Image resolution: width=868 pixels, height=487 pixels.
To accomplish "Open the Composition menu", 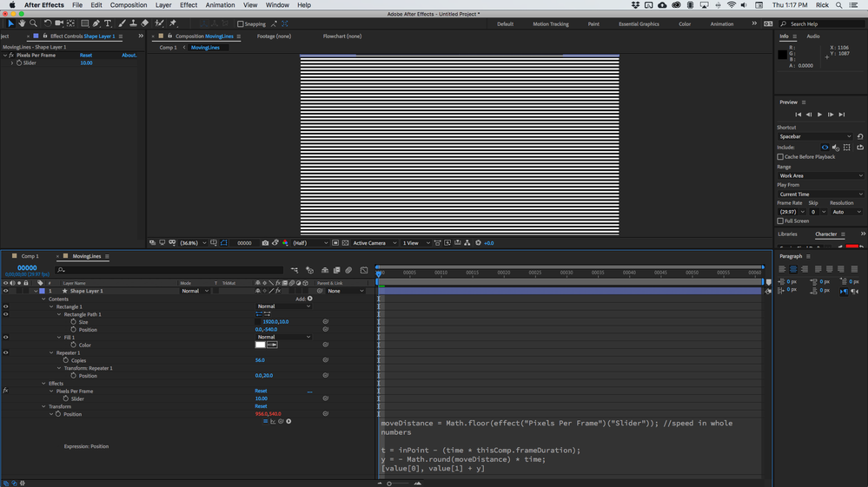I will tap(129, 5).
